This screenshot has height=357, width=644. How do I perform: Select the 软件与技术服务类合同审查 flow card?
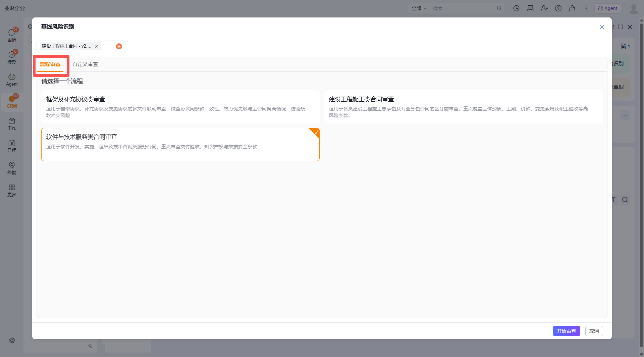pos(180,144)
